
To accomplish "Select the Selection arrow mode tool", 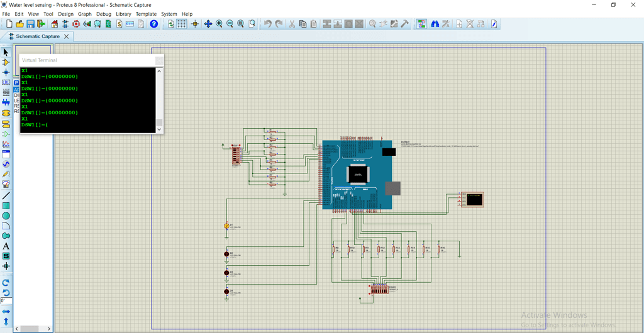I will pos(6,52).
